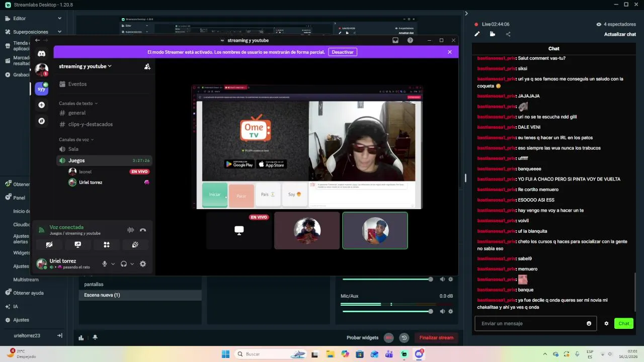
Task: Open Obtener ayuda in Streamlabs sidebar
Action: coord(28,293)
